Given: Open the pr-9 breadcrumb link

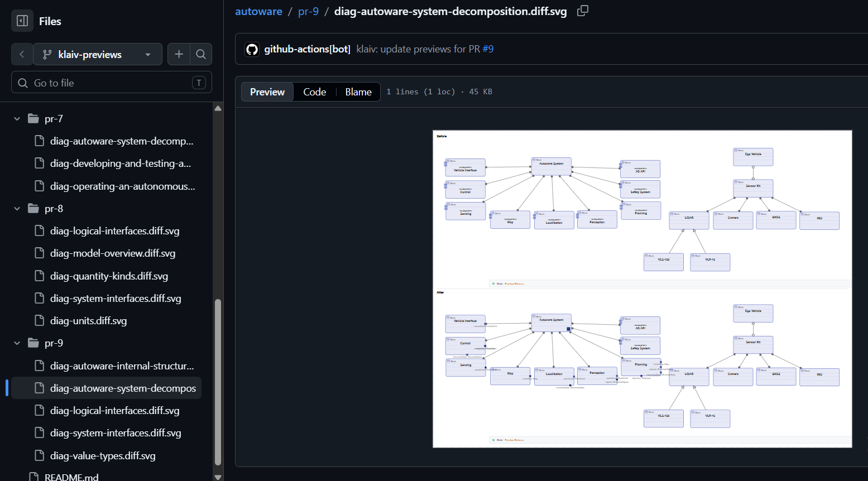Looking at the screenshot, I should click(308, 11).
